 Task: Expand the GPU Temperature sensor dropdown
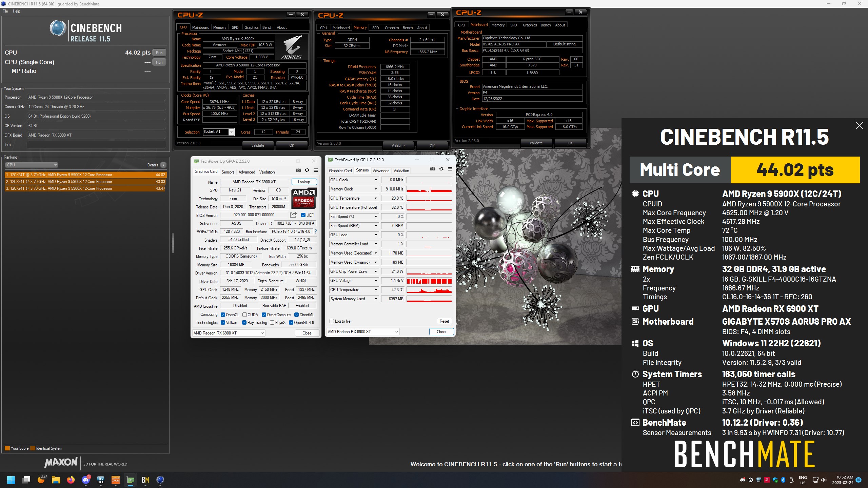(x=375, y=198)
